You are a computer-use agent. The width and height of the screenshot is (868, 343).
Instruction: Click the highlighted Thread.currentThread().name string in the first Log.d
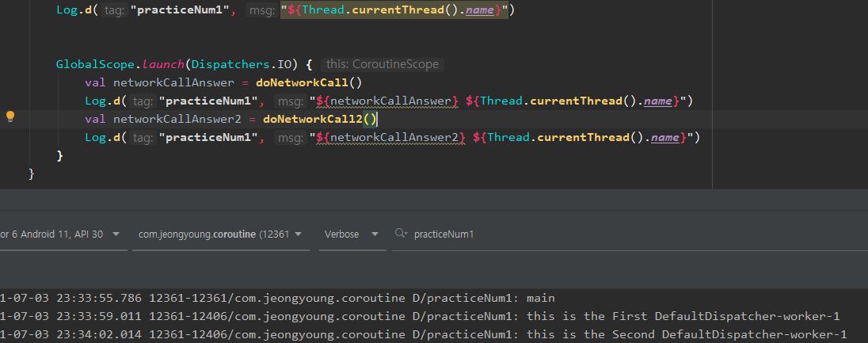(394, 10)
